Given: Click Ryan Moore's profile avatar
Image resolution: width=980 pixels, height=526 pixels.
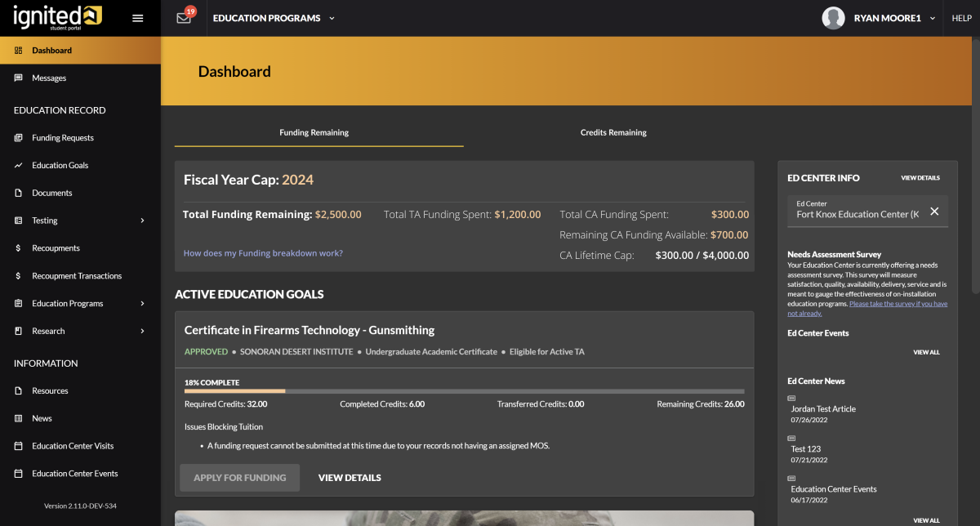Looking at the screenshot, I should [833, 18].
